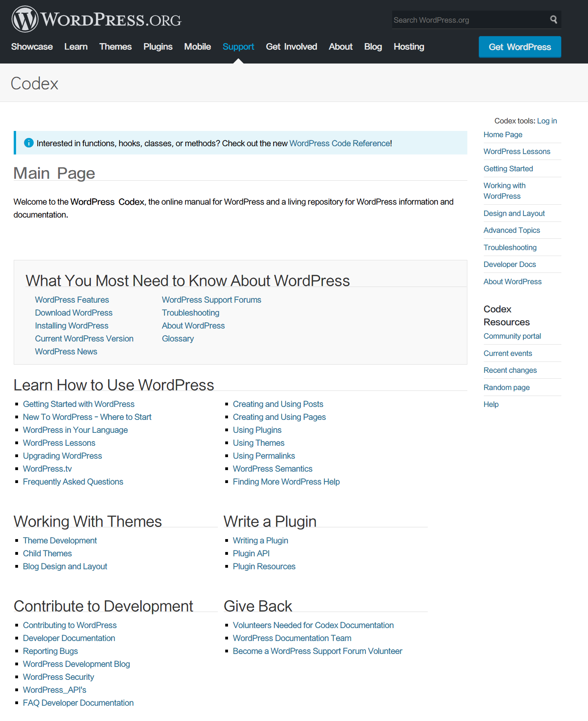Go to Themes in top navigation
Viewport: 588px width, 721px height.
tap(116, 47)
